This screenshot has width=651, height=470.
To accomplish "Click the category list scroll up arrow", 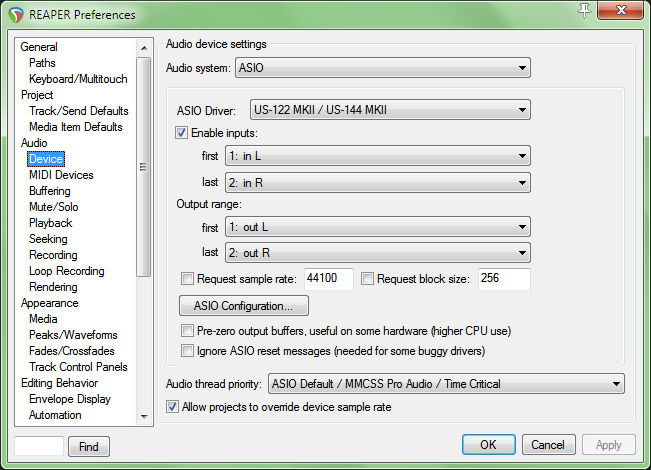I will [144, 48].
